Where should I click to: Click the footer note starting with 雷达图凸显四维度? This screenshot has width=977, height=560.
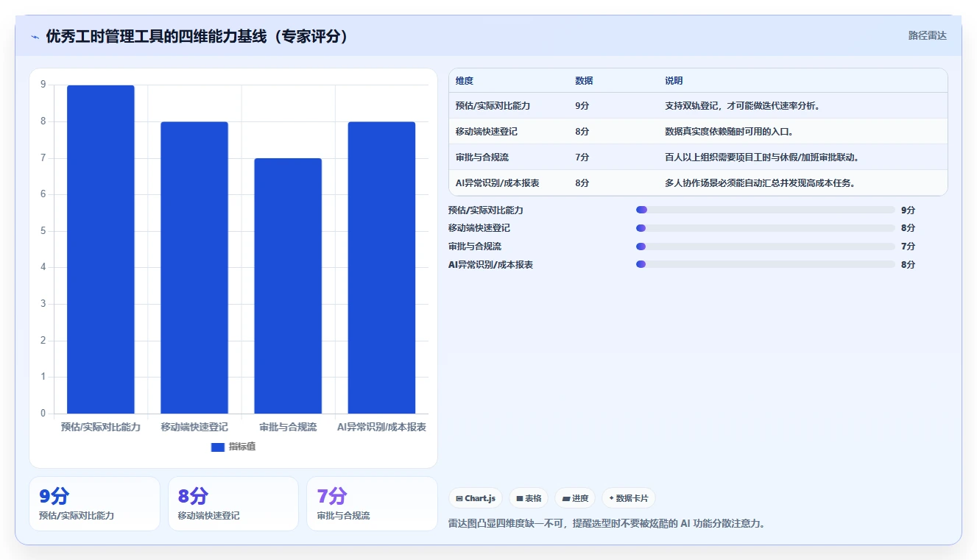click(x=607, y=524)
